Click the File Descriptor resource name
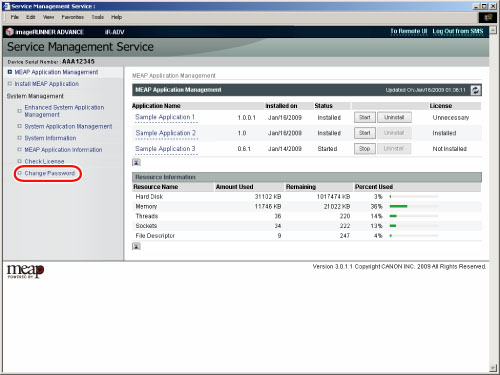Viewport: 500px width, 375px height. (x=155, y=236)
